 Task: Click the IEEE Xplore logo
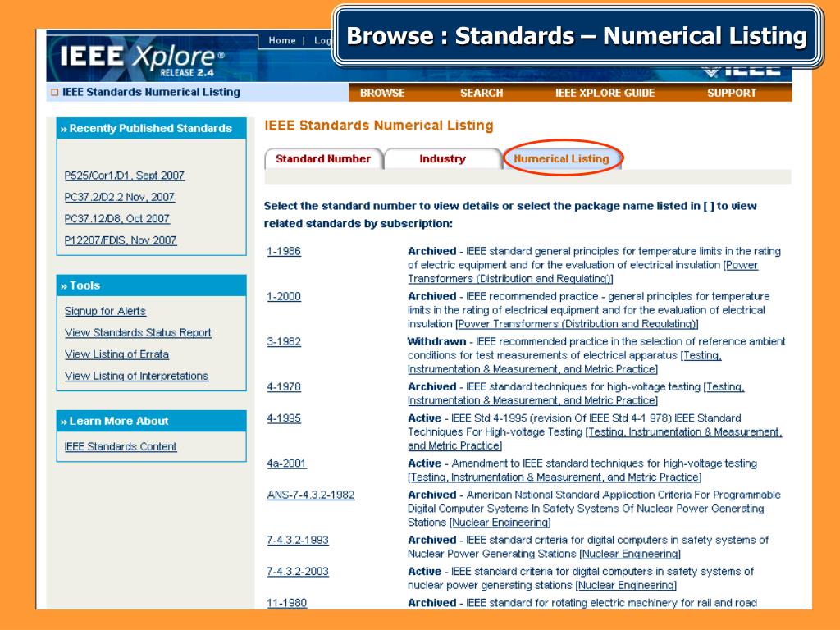click(x=141, y=60)
